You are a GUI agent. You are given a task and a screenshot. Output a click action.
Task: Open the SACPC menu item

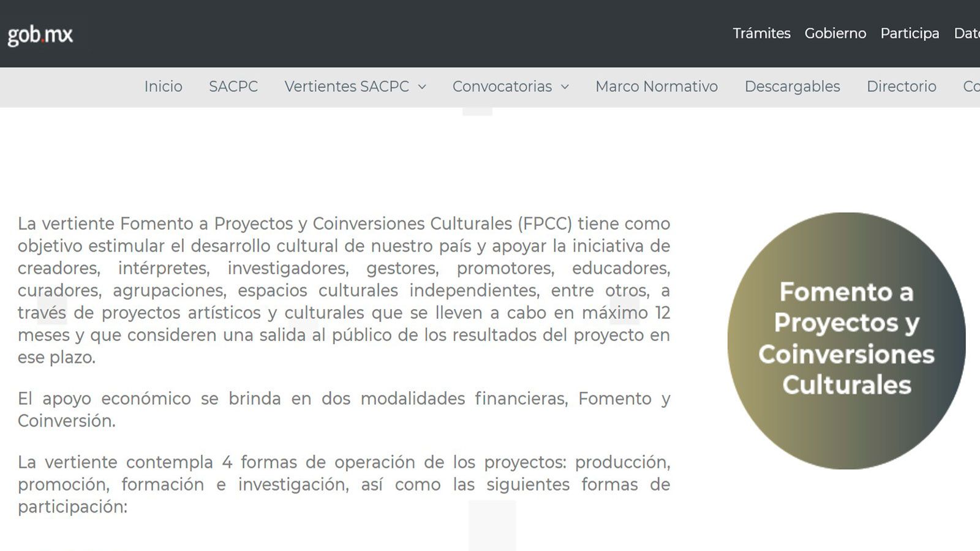tap(233, 86)
